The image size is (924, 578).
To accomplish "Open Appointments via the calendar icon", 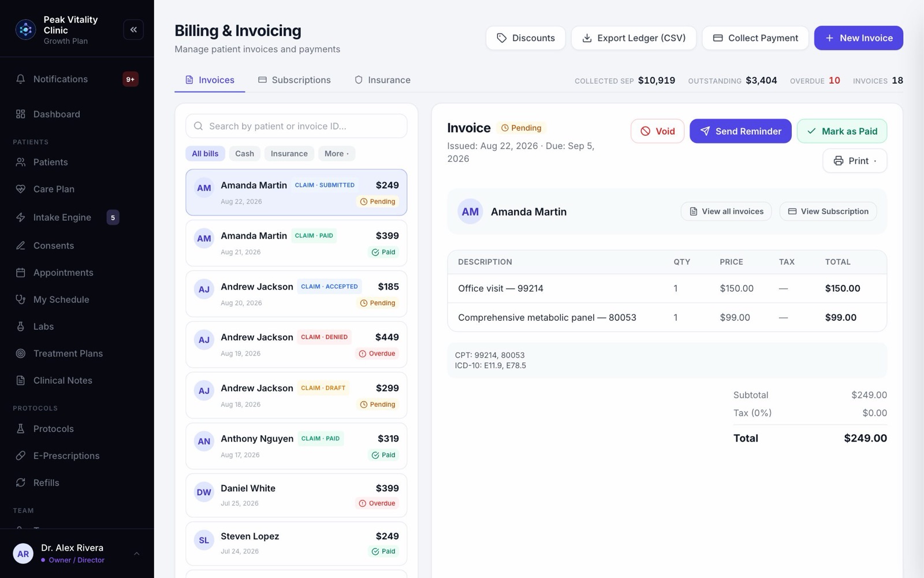I will click(21, 272).
